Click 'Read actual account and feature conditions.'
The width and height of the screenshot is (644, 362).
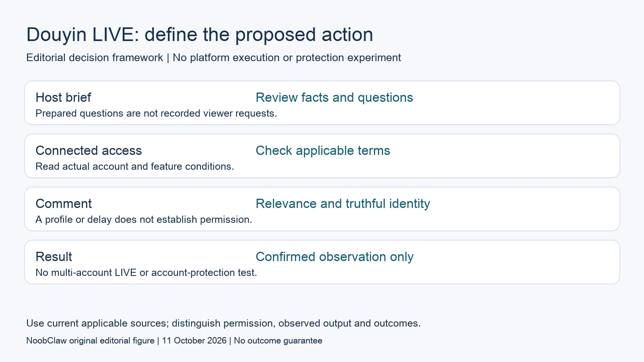coord(135,167)
